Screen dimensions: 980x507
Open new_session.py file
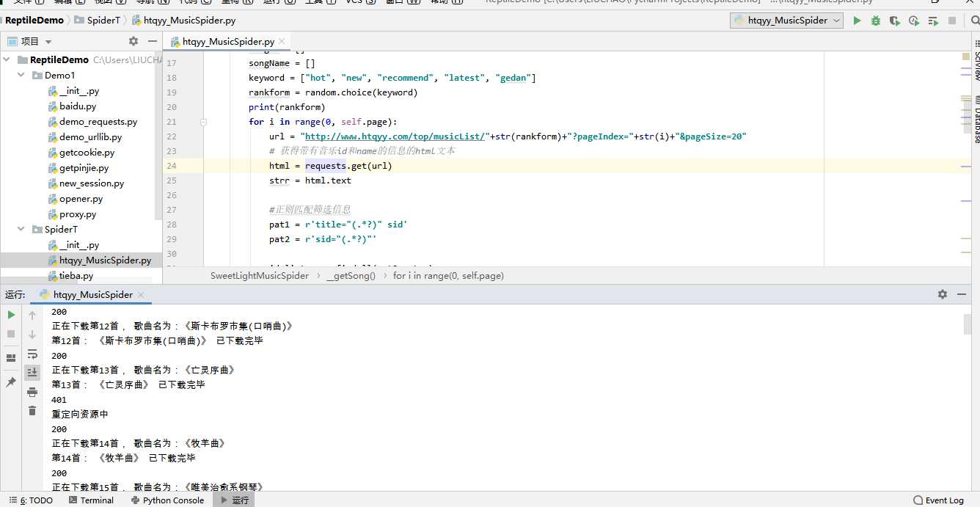pos(92,183)
